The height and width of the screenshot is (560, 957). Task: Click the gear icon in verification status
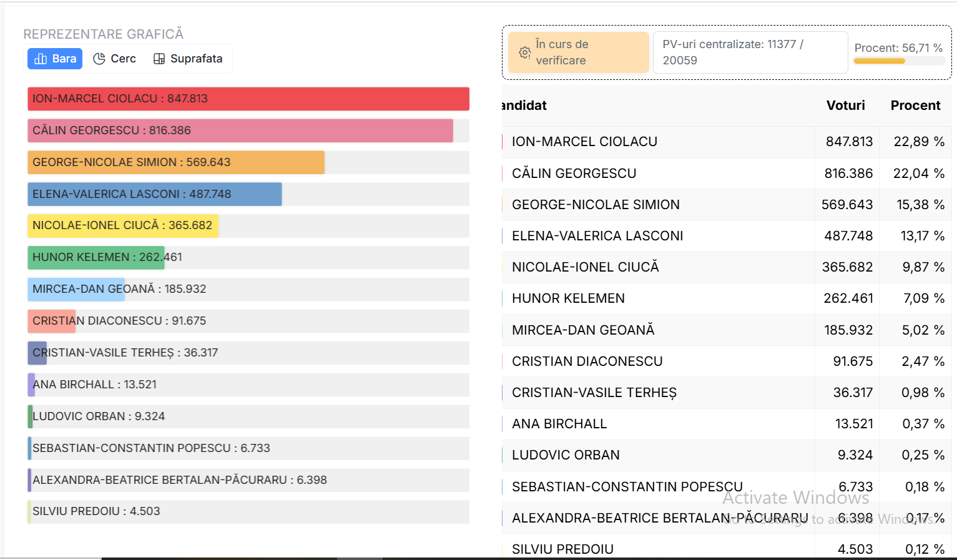coord(525,52)
